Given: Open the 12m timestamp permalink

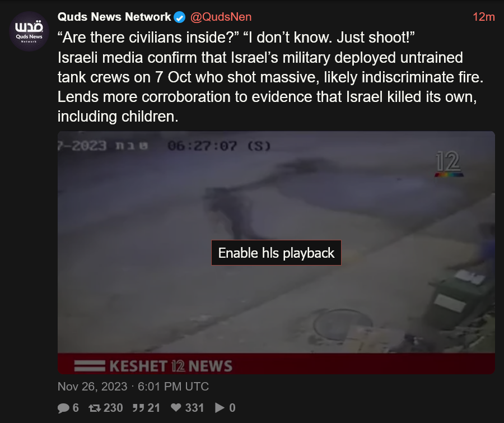Looking at the screenshot, I should pyautogui.click(x=483, y=17).
